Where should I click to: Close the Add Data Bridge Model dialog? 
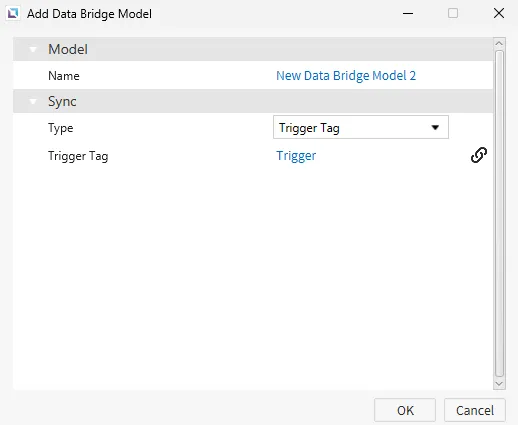[499, 13]
